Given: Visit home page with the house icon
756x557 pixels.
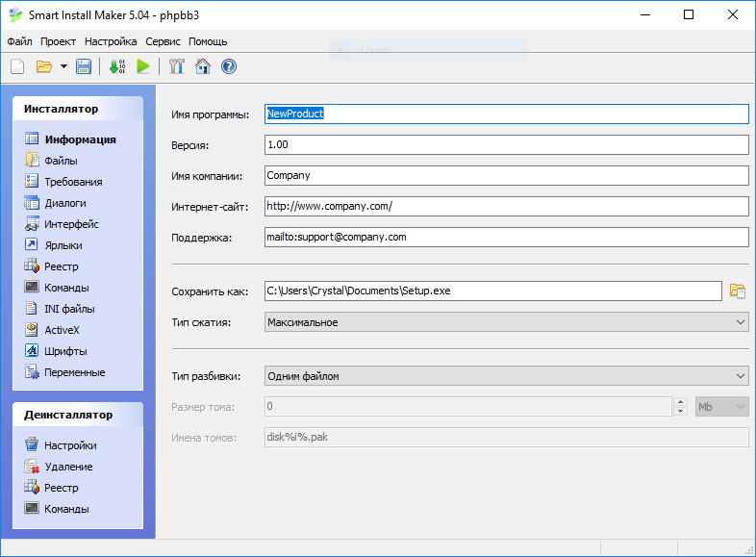Looking at the screenshot, I should click(x=203, y=66).
